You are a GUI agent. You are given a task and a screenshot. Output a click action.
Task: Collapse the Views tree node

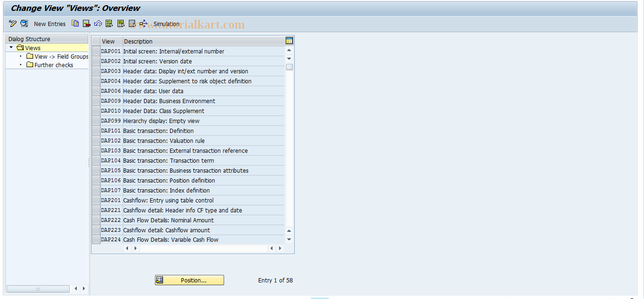point(11,48)
